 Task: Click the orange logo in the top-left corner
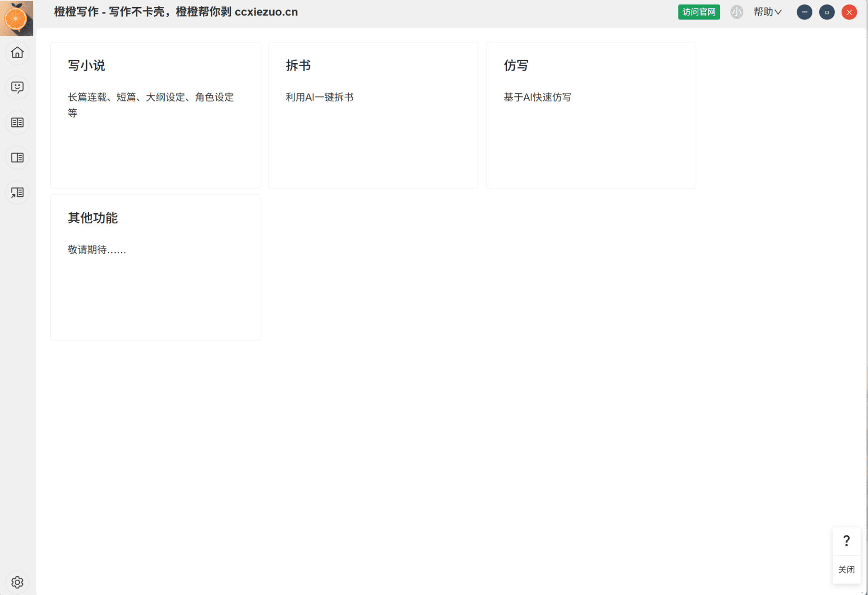pyautogui.click(x=16, y=18)
